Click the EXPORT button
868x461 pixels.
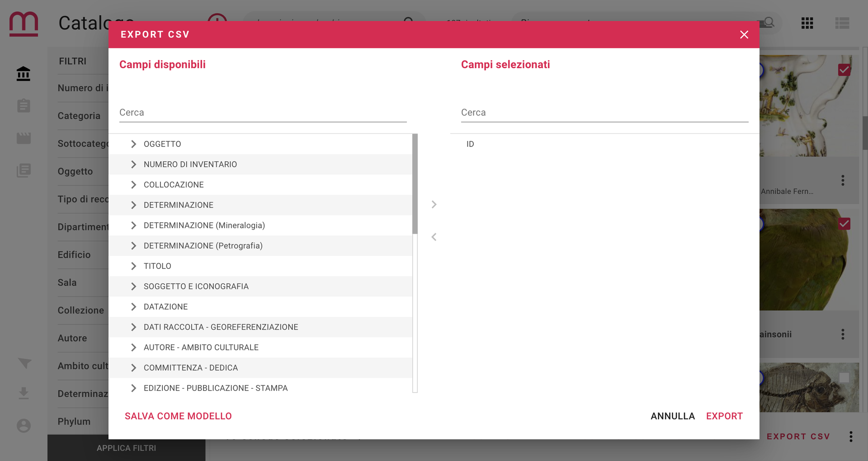pos(724,416)
